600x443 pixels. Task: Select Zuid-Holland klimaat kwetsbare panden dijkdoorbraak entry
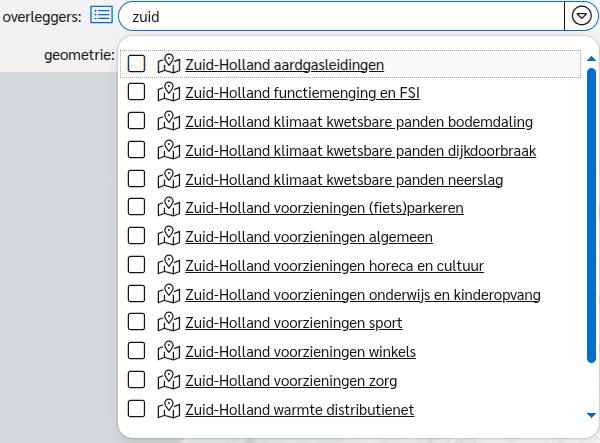pyautogui.click(x=360, y=151)
